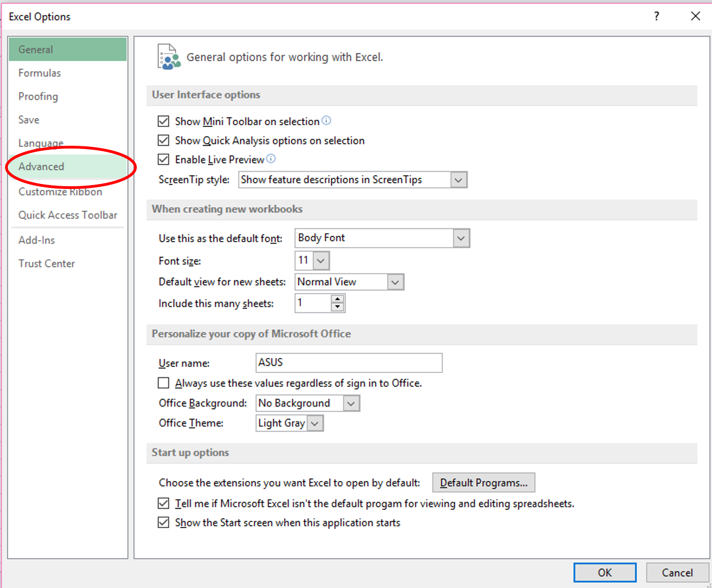The image size is (712, 588).
Task: Open Quick Access Toolbar category
Action: (x=68, y=214)
